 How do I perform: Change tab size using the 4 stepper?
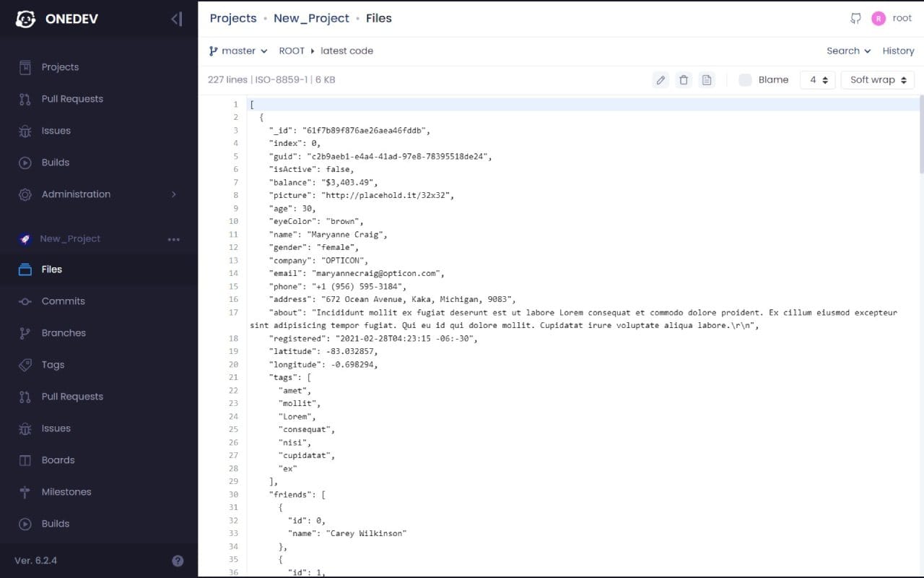(x=817, y=79)
